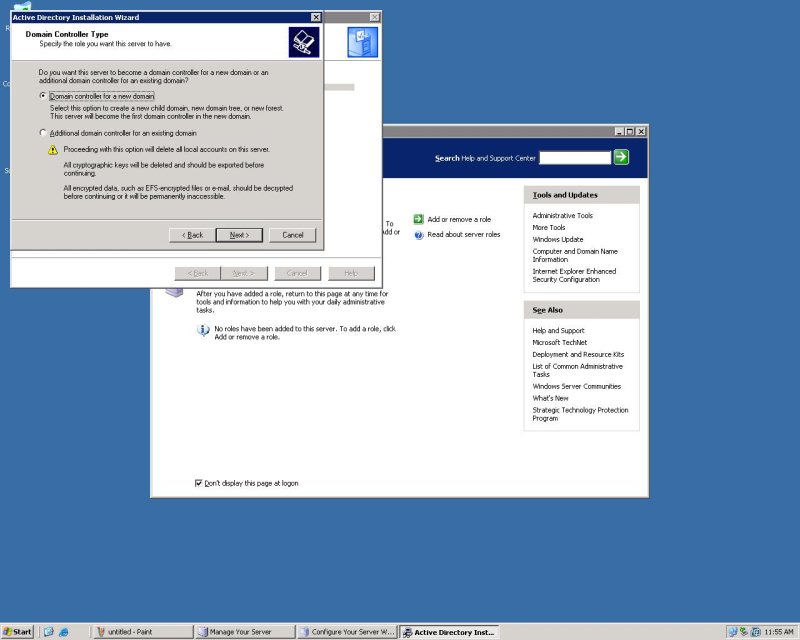Click the Tools and Updates header
This screenshot has width=800, height=640.
pyautogui.click(x=582, y=195)
